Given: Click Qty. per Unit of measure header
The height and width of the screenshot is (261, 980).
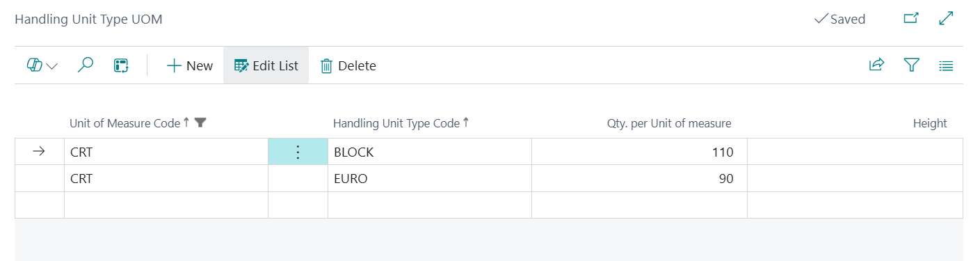Looking at the screenshot, I should point(668,123).
